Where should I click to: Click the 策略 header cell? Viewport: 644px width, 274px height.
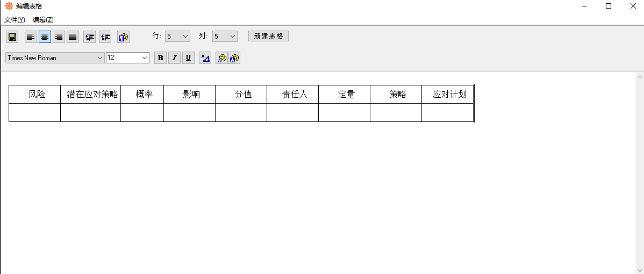click(x=396, y=95)
